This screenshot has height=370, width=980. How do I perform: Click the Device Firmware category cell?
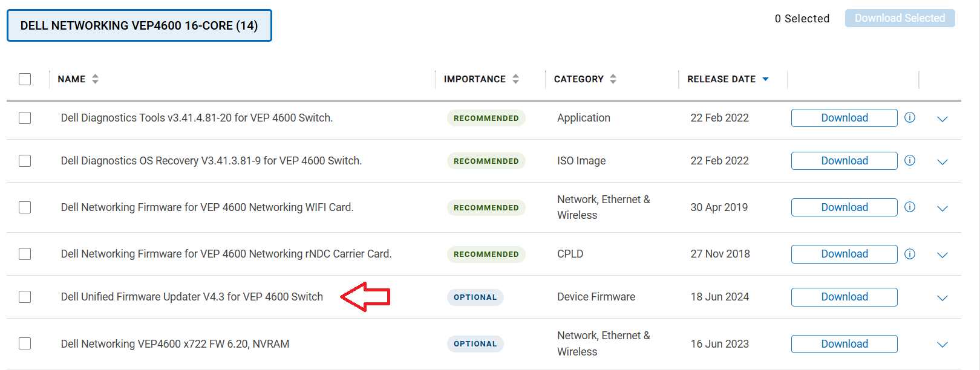596,297
